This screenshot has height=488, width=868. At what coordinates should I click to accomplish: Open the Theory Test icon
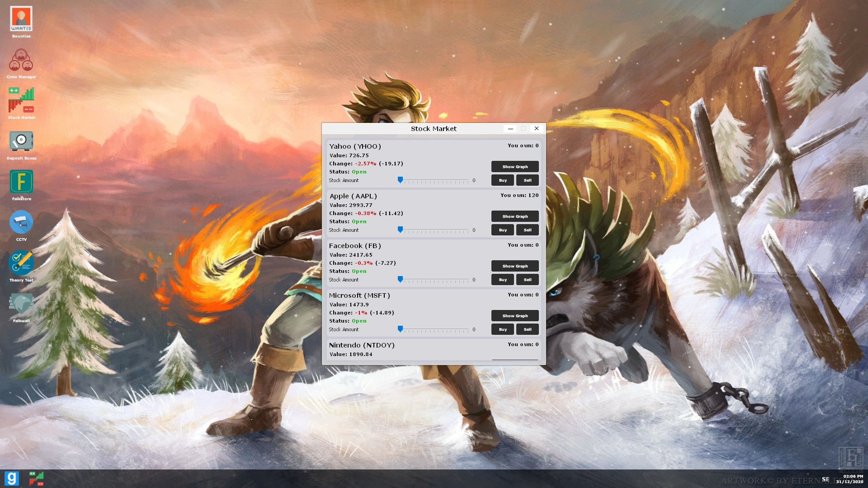21,263
